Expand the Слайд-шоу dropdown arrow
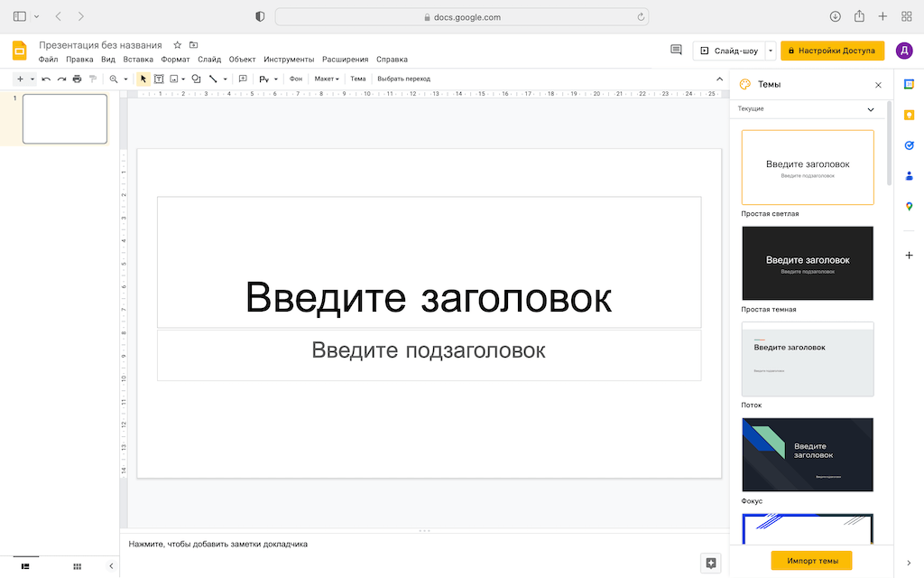Screen dimensions: 924x578 (772, 51)
